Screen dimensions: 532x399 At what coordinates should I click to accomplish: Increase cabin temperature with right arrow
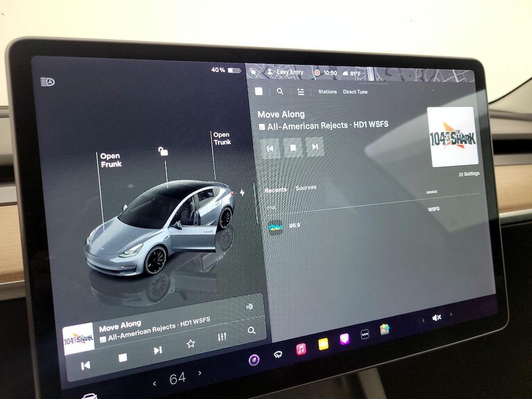click(200, 373)
